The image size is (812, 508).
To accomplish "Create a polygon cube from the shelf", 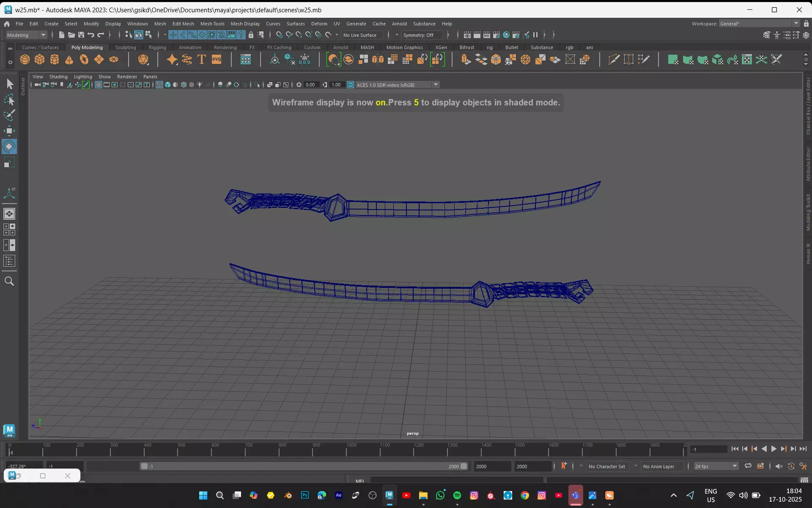I will coord(40,60).
